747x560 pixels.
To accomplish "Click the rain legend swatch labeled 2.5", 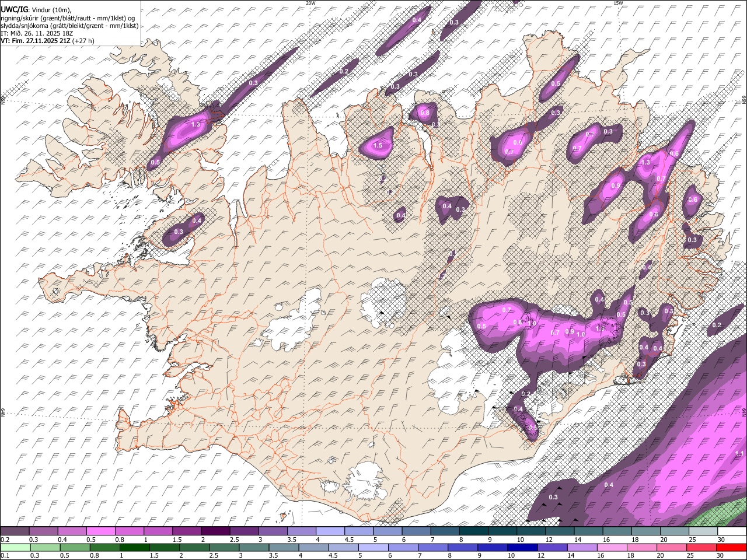I will pyautogui.click(x=224, y=547).
